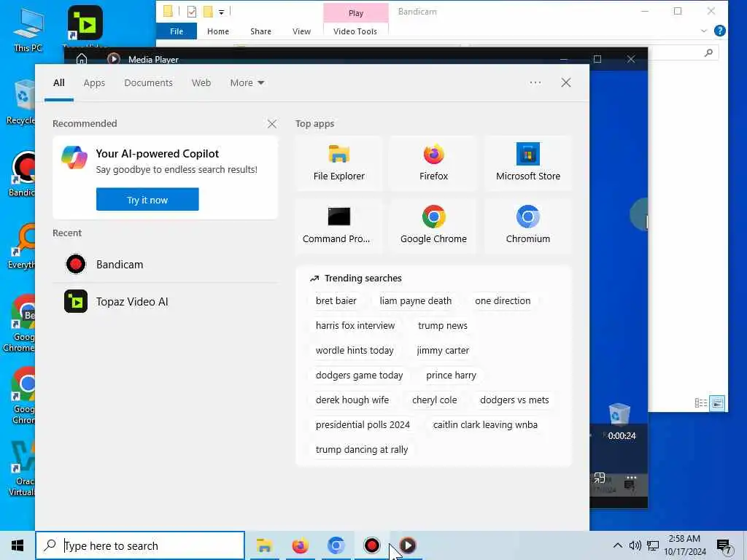Image resolution: width=747 pixels, height=560 pixels.
Task: Click the clock and date in taskbar
Action: point(684,545)
